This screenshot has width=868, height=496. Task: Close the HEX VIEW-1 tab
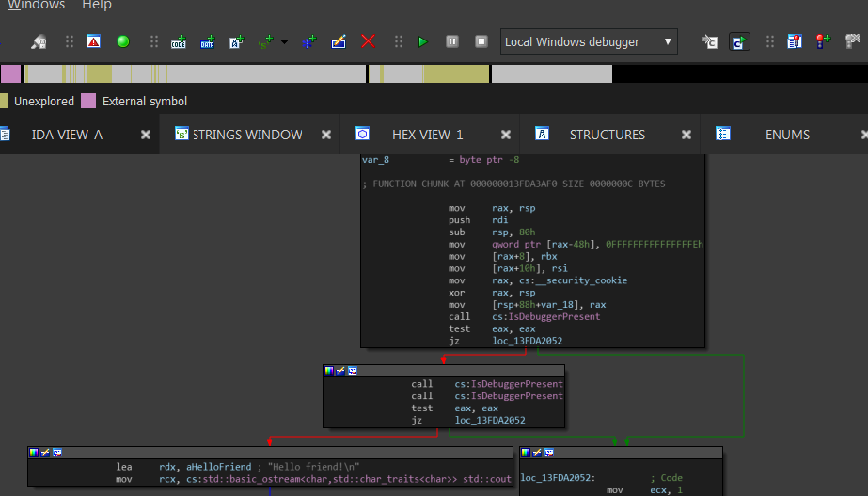506,135
